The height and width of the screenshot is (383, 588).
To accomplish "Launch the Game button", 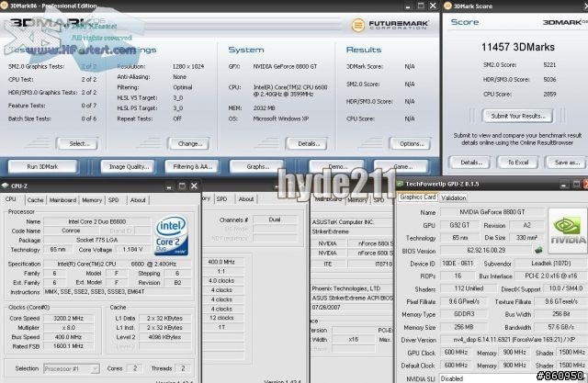I will click(401, 166).
